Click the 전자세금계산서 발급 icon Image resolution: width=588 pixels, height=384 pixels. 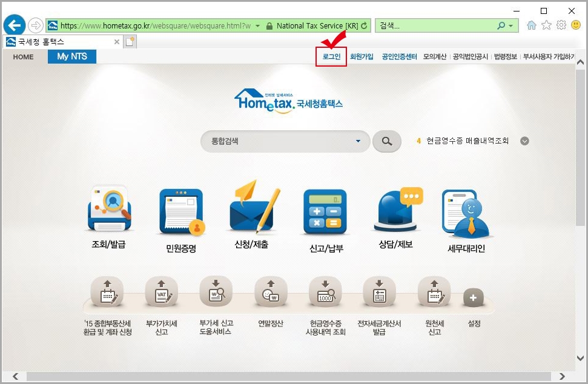tap(379, 292)
